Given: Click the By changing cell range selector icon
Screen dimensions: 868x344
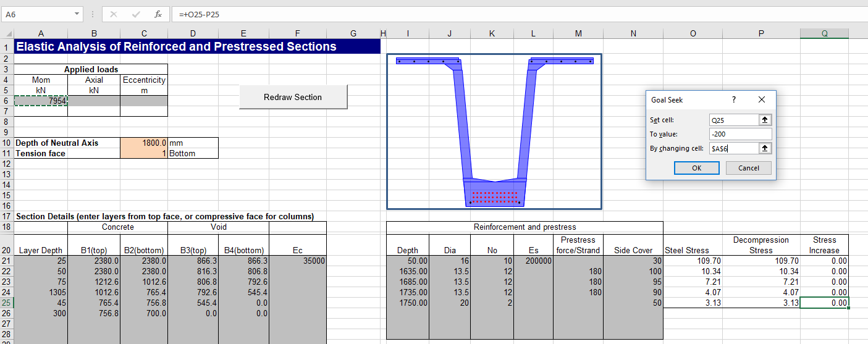Looking at the screenshot, I should [765, 148].
